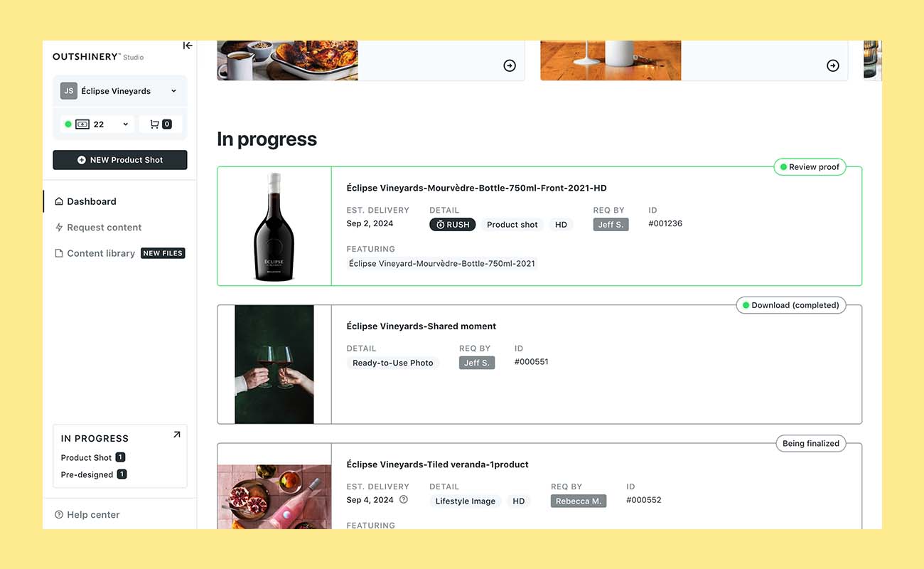The image size is (924, 569).
Task: Click the NEW Product Shot button
Action: [119, 159]
